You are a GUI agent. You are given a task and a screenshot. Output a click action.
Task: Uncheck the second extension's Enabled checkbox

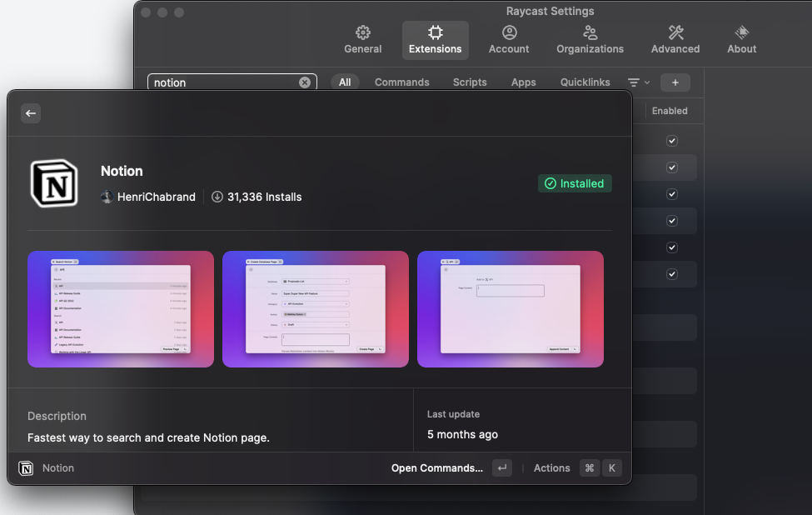[672, 167]
